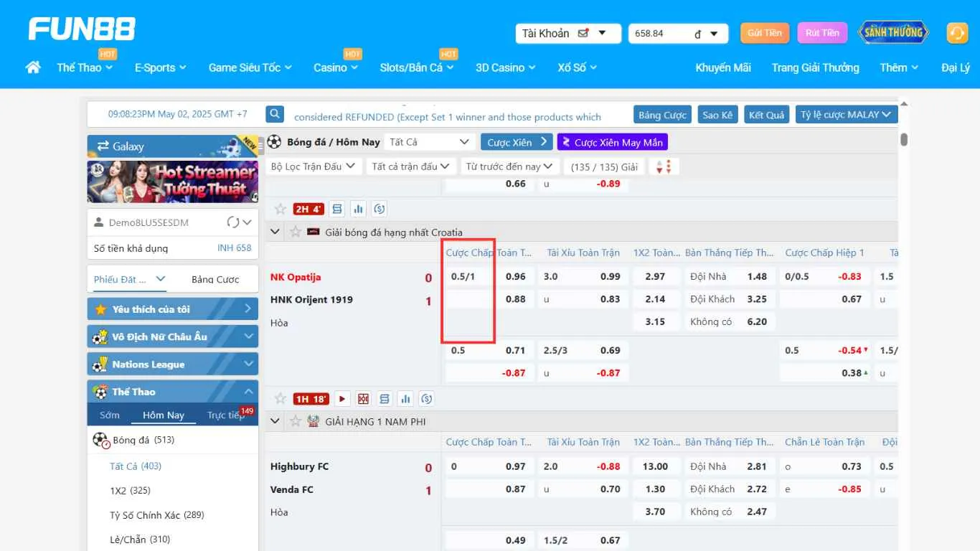
Task: Open the Thể Thao top menu
Action: tap(85, 67)
